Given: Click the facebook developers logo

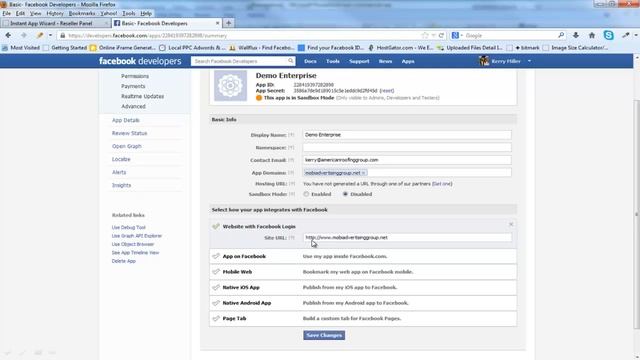Looking at the screenshot, I should (140, 61).
